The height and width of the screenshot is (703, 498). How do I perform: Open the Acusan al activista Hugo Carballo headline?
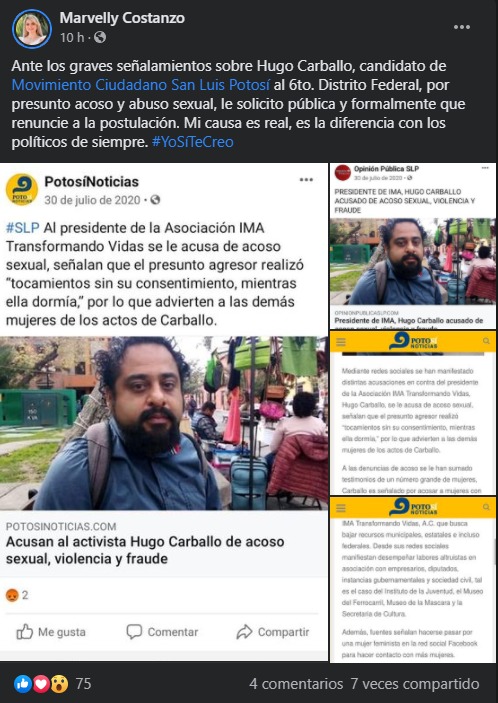(x=145, y=550)
